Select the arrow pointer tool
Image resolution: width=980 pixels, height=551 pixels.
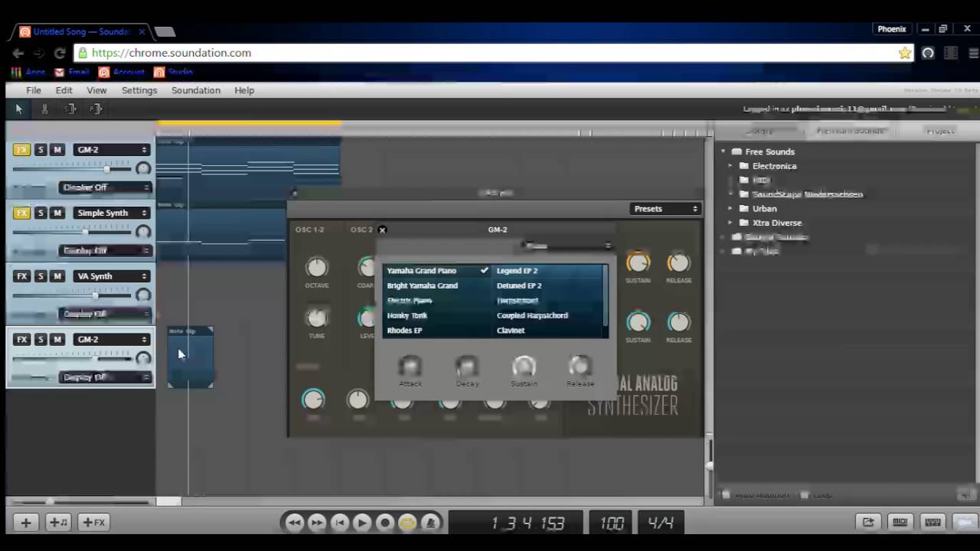19,109
